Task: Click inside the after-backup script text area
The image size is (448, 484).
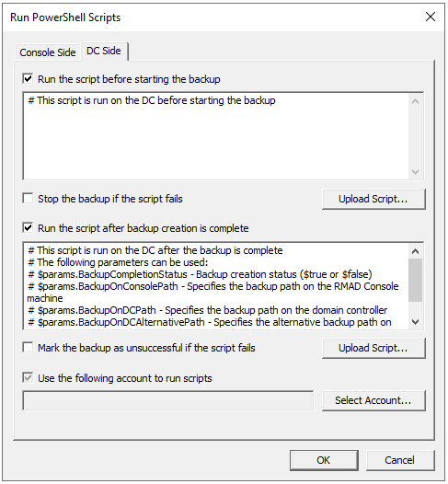Action: click(x=216, y=286)
